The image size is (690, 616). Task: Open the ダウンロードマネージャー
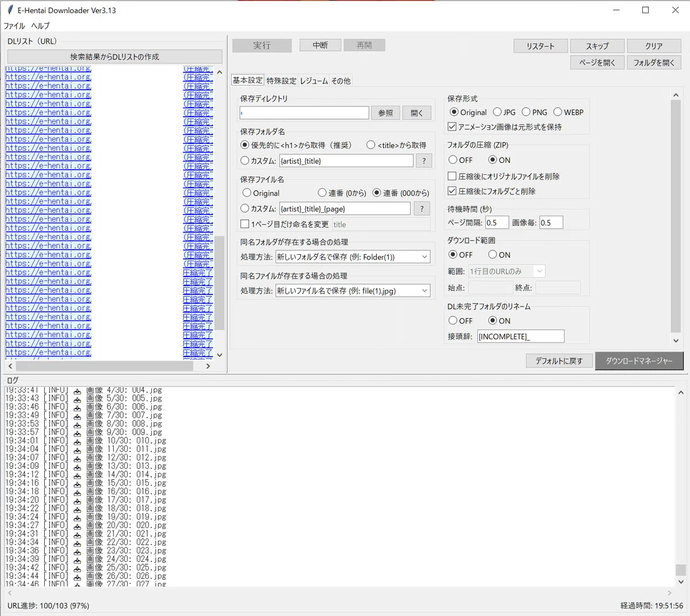pyautogui.click(x=639, y=361)
